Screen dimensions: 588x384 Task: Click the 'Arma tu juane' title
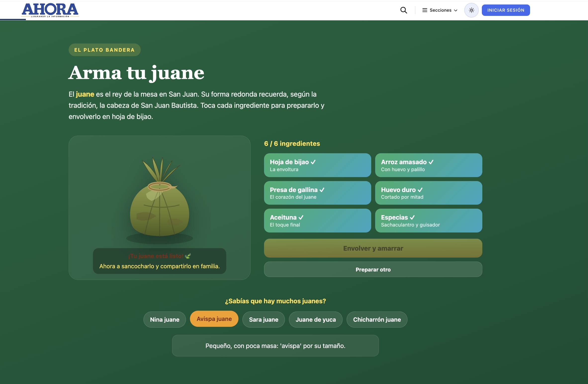(136, 73)
